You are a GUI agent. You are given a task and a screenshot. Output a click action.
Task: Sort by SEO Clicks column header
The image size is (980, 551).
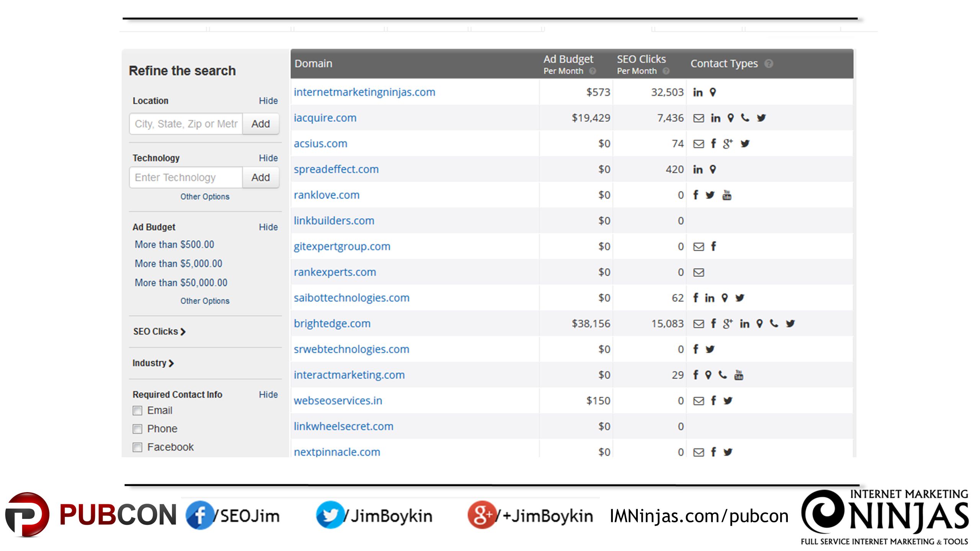click(x=642, y=64)
